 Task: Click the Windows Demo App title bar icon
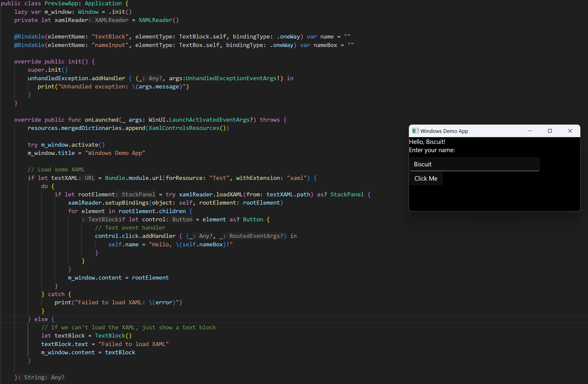[x=415, y=131]
